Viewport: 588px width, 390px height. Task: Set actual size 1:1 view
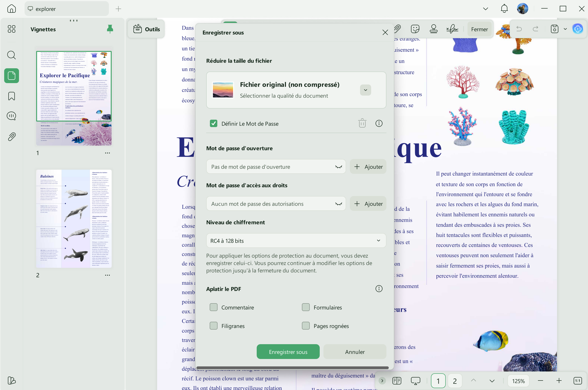click(x=578, y=381)
